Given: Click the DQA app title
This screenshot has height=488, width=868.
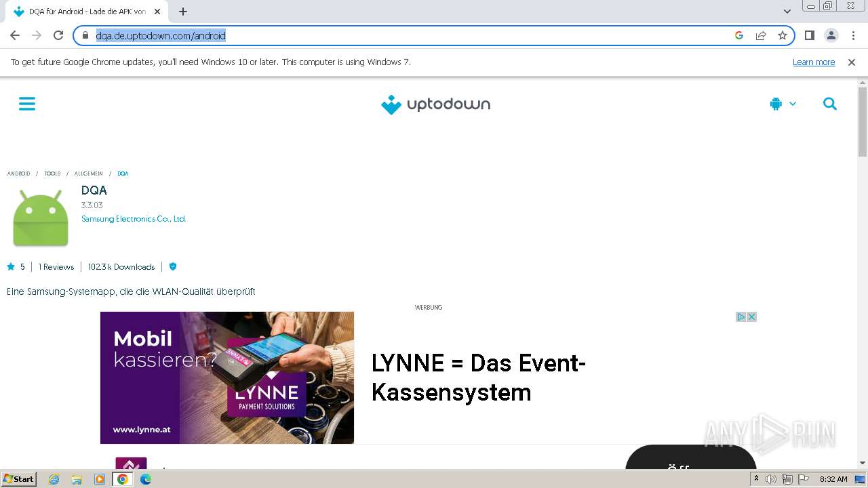Looking at the screenshot, I should (94, 190).
